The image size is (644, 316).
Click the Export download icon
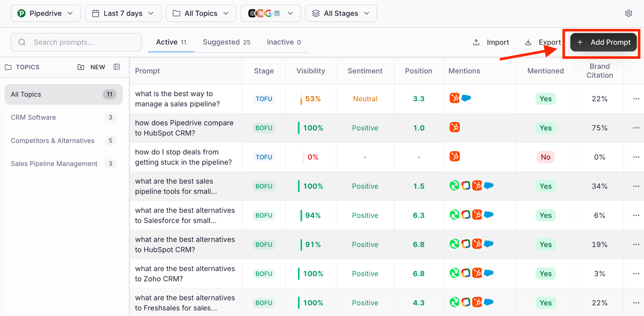click(x=528, y=42)
